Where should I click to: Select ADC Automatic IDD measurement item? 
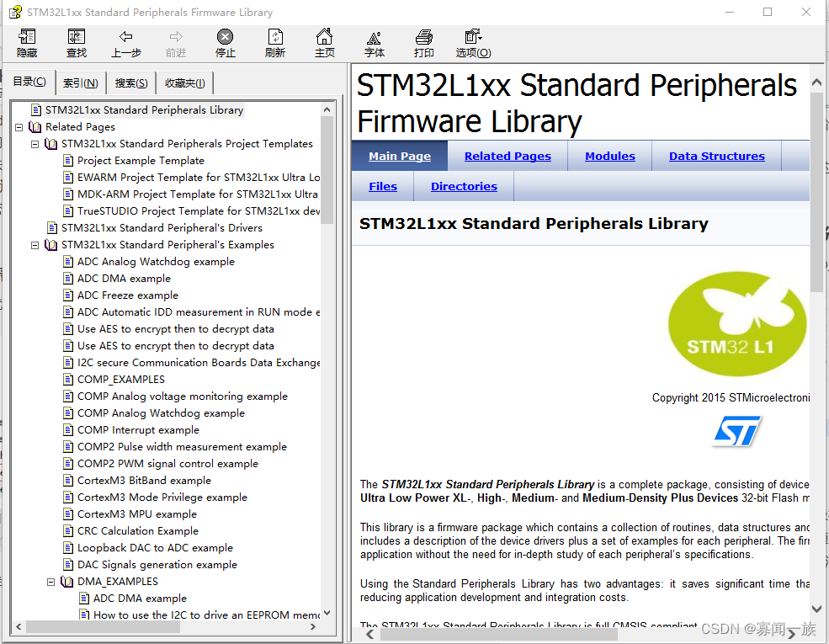tap(199, 312)
